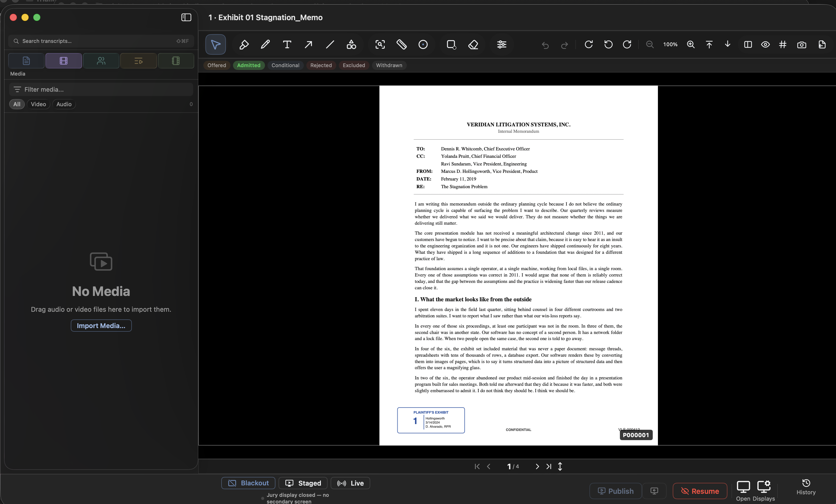836x504 pixels.
Task: Toggle the Admitted status
Action: click(x=249, y=65)
